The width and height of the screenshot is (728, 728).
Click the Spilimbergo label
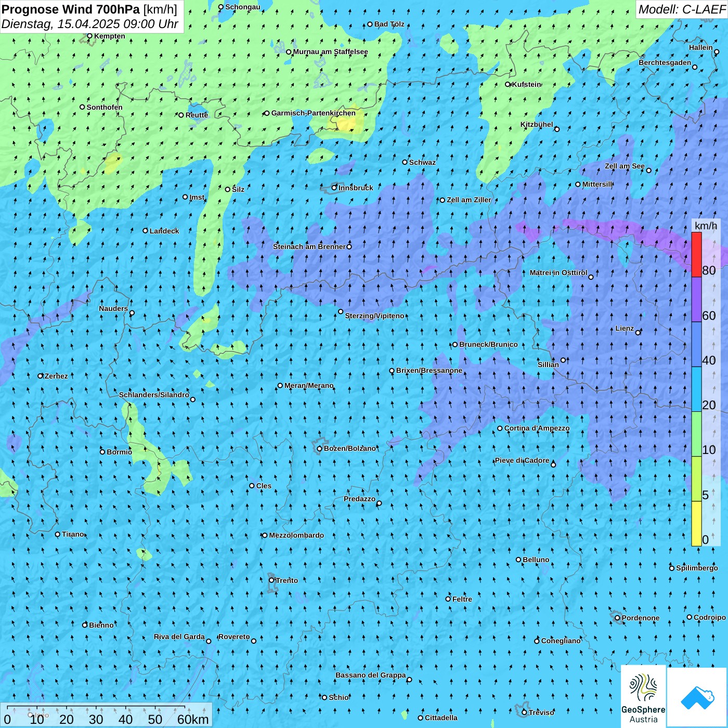click(x=697, y=568)
